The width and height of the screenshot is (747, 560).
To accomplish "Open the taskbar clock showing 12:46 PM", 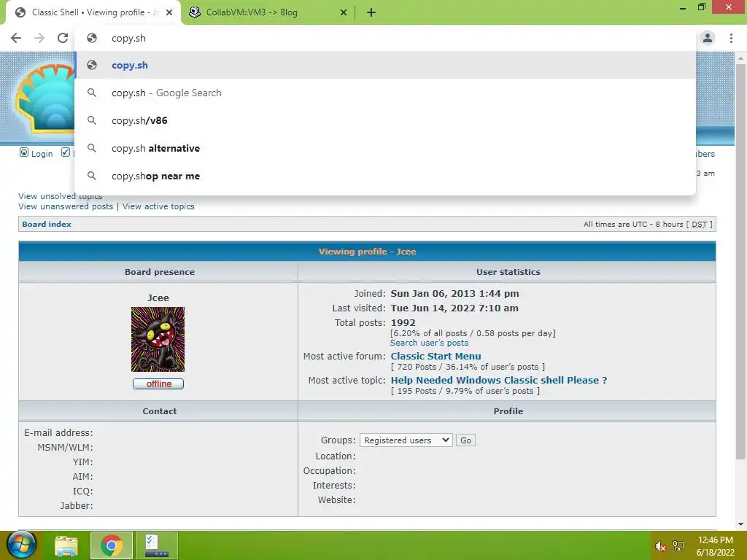I will point(715,546).
